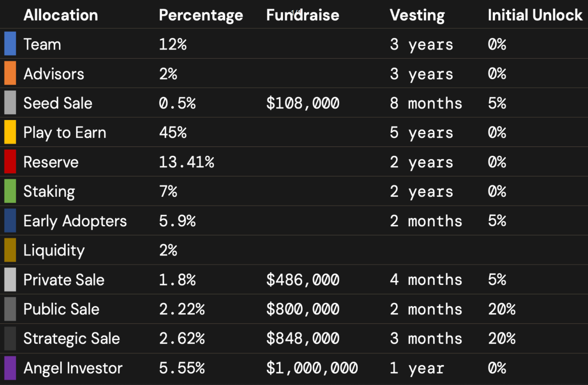
Task: Select the Strategic Sale $848,000 value
Action: coord(303,339)
